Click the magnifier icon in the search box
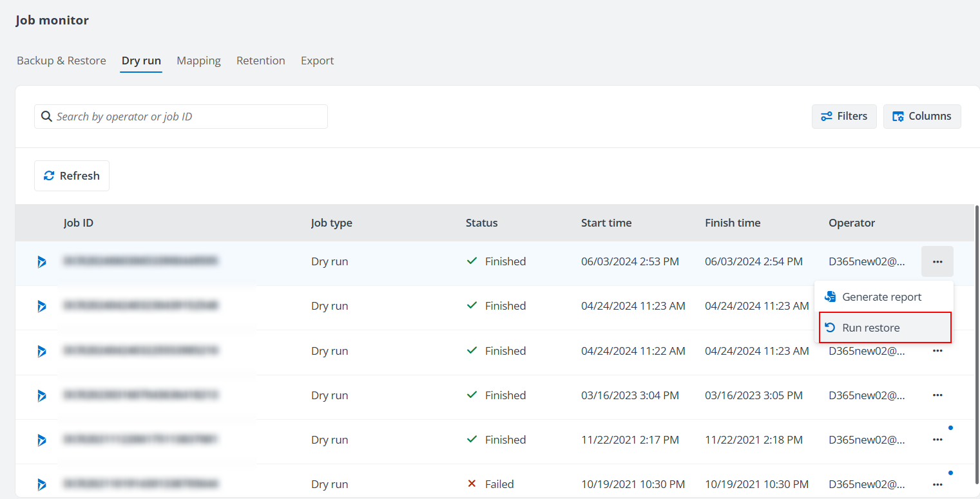 46,117
